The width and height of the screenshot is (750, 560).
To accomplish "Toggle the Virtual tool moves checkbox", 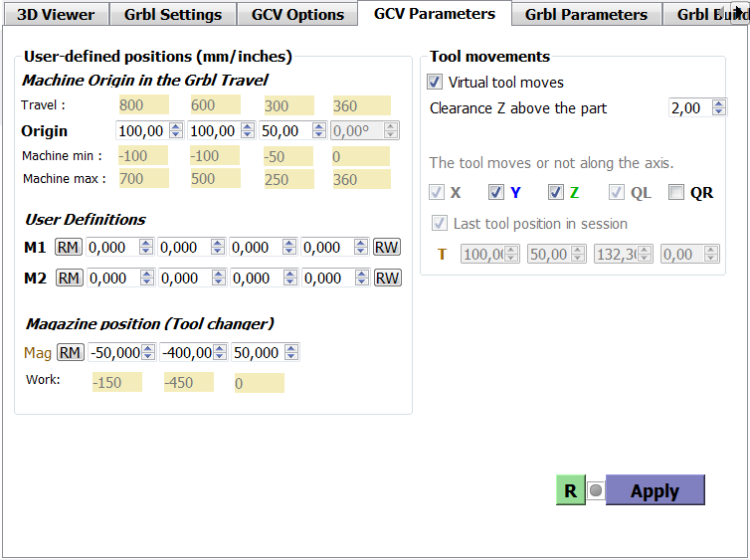I will (x=435, y=82).
